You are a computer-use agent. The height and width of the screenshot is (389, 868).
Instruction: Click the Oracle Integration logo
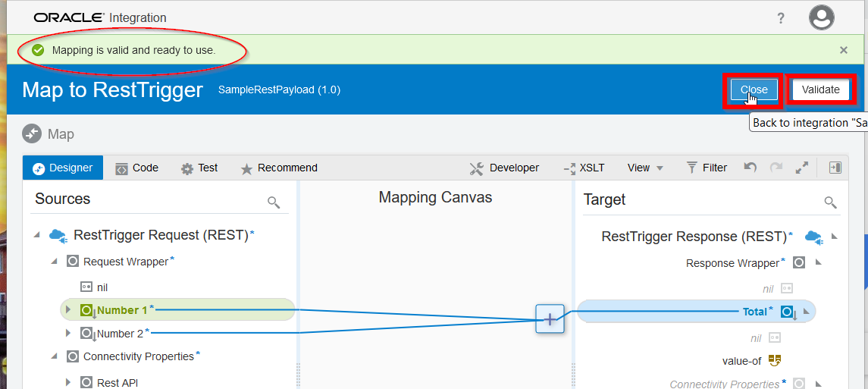tap(99, 17)
